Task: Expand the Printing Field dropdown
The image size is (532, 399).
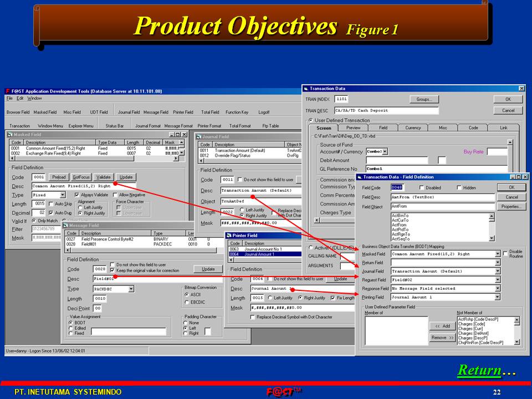Action: click(497, 297)
